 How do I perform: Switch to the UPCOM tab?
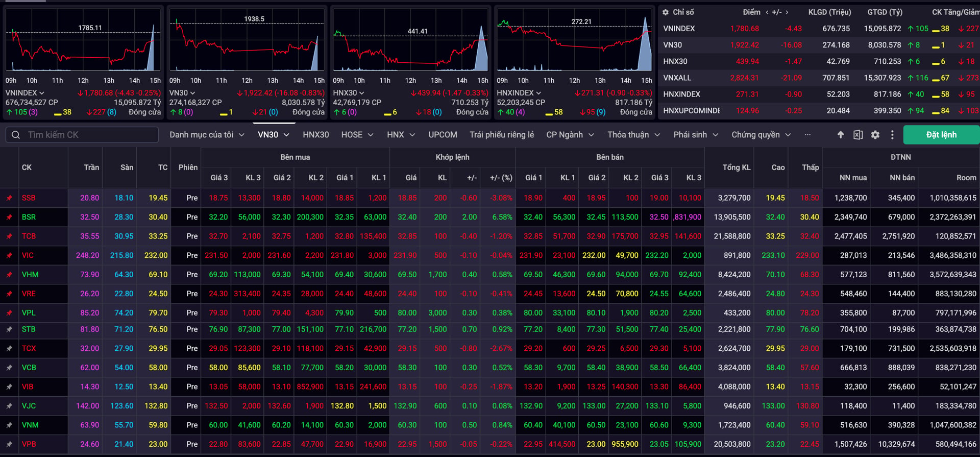tap(443, 135)
